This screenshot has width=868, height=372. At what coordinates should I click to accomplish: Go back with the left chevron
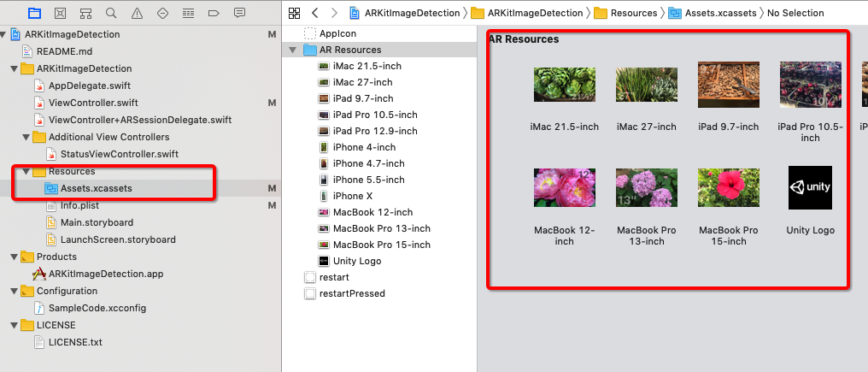click(x=314, y=13)
